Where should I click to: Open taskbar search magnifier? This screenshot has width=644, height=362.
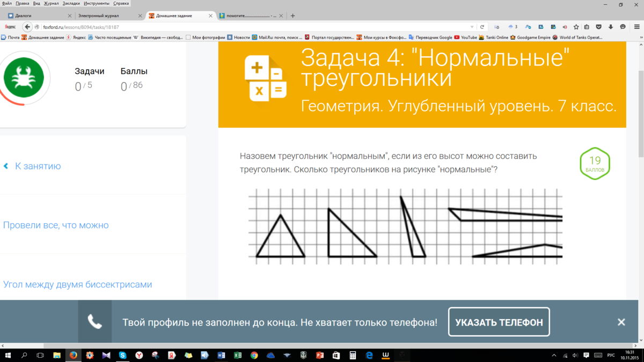tap(24, 355)
